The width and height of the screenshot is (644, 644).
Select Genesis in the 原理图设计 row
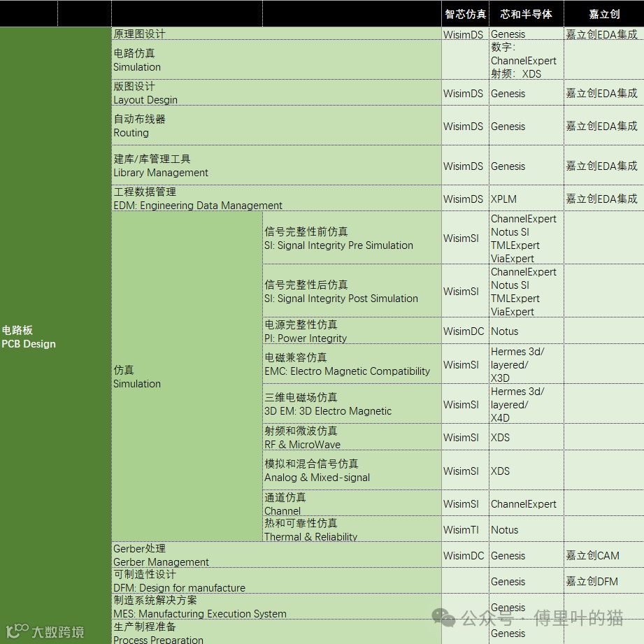526,34
